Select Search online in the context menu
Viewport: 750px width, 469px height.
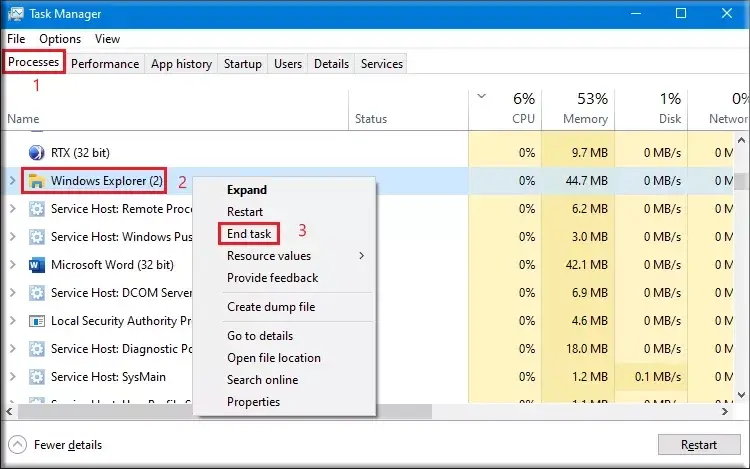click(262, 380)
